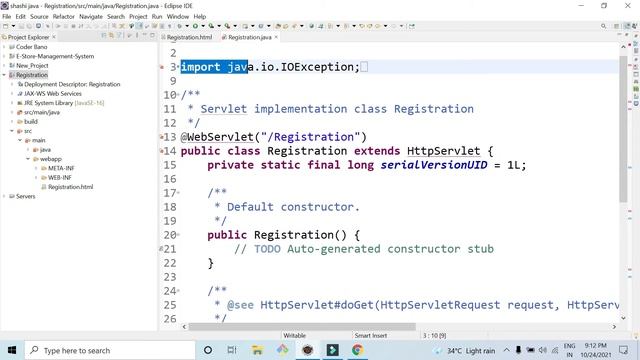This screenshot has width=640, height=360.
Task: Select Deployment Descriptor: Registration
Action: coord(72,84)
